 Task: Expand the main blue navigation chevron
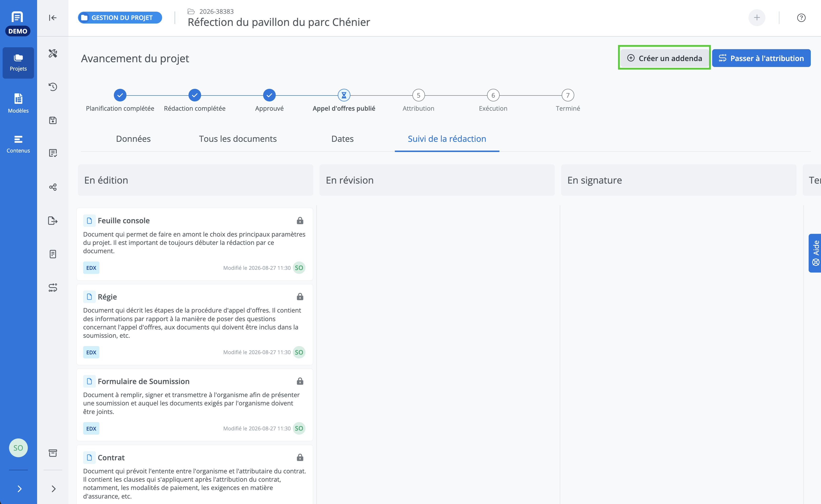pos(19,489)
